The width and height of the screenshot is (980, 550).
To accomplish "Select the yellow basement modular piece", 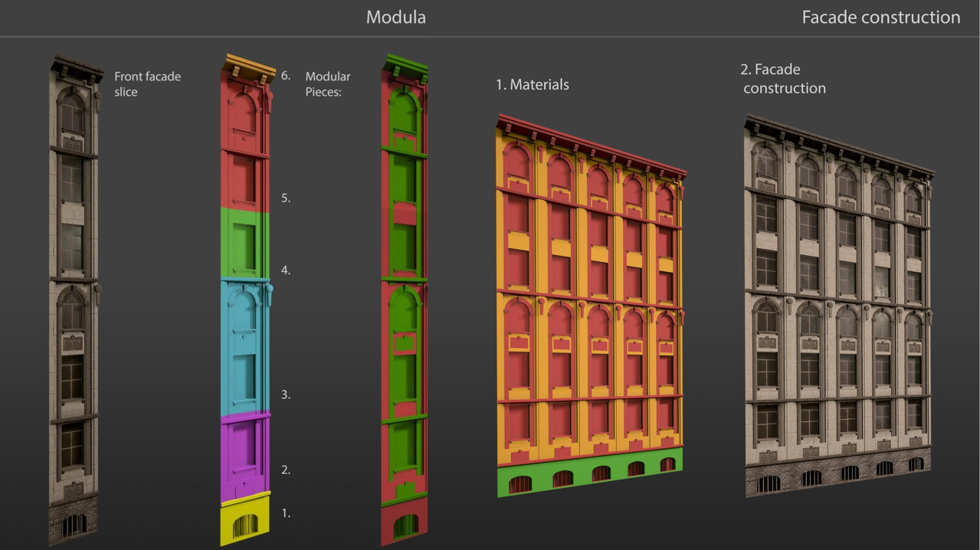I will (x=245, y=519).
